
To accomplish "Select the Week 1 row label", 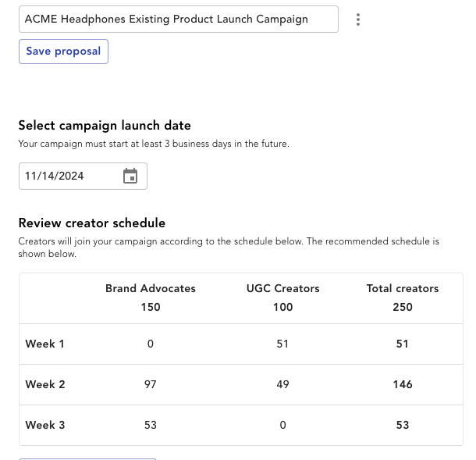I will [44, 344].
